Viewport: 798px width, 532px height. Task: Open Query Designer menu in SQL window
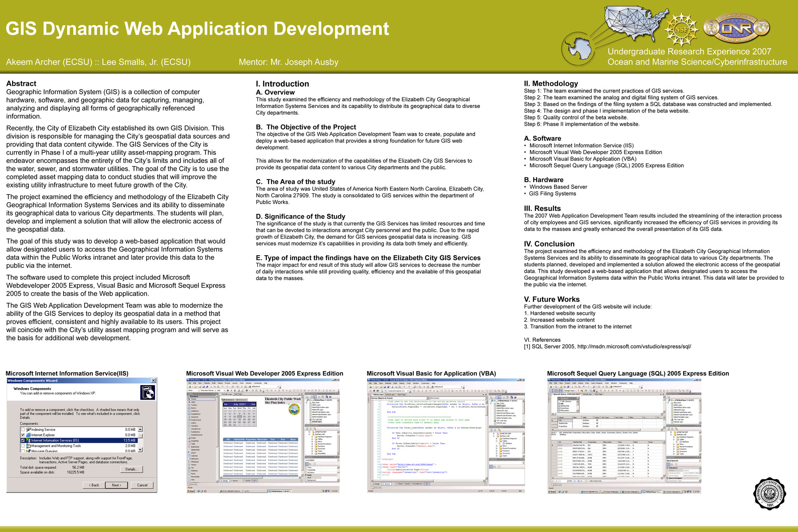597,383
